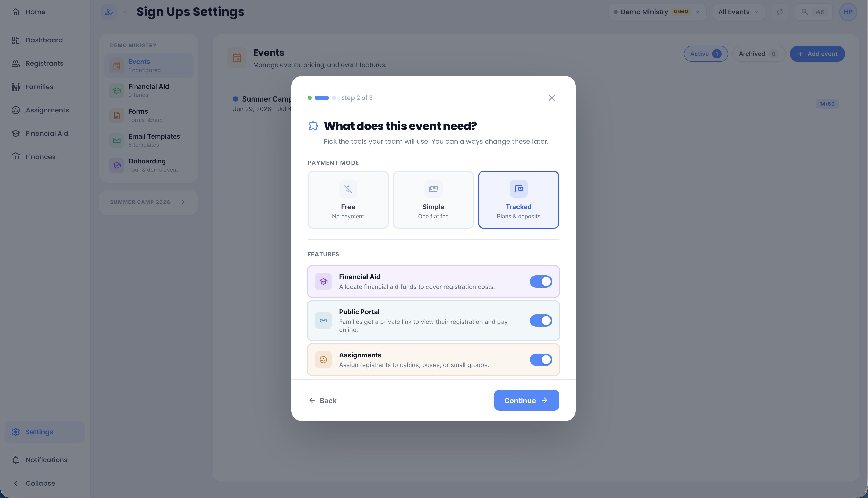The height and width of the screenshot is (498, 868).
Task: Click the refresh sync icon in top bar
Action: [780, 12]
